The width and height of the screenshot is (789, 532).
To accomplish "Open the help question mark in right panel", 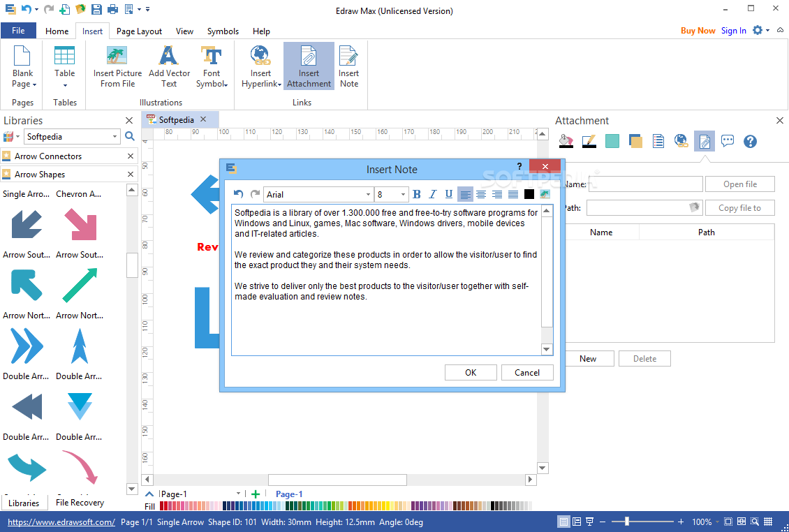I will (x=750, y=142).
